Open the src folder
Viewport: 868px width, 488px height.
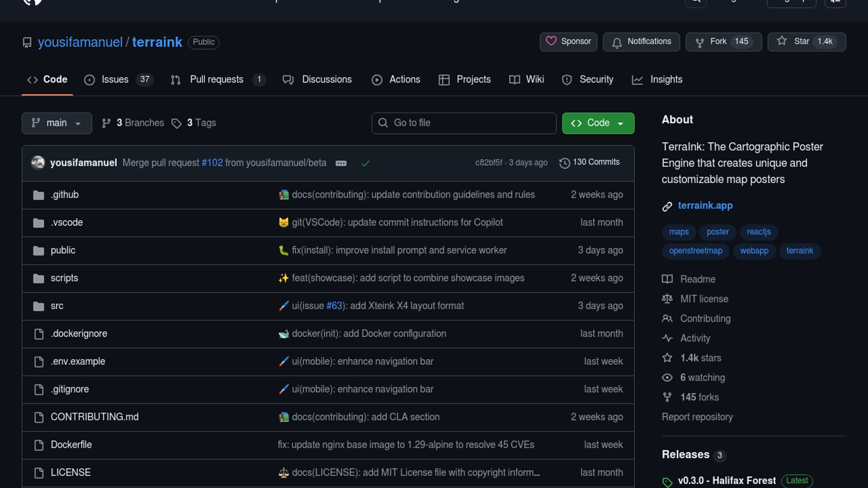tap(57, 306)
